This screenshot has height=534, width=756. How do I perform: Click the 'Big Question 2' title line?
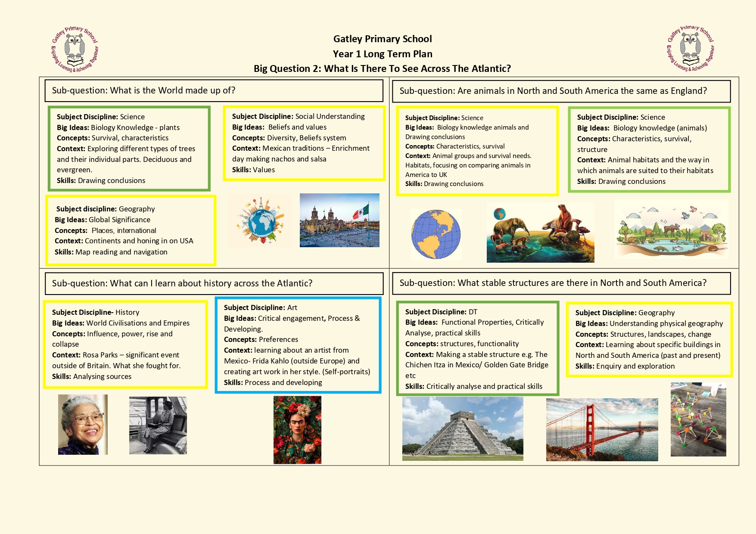pos(382,68)
